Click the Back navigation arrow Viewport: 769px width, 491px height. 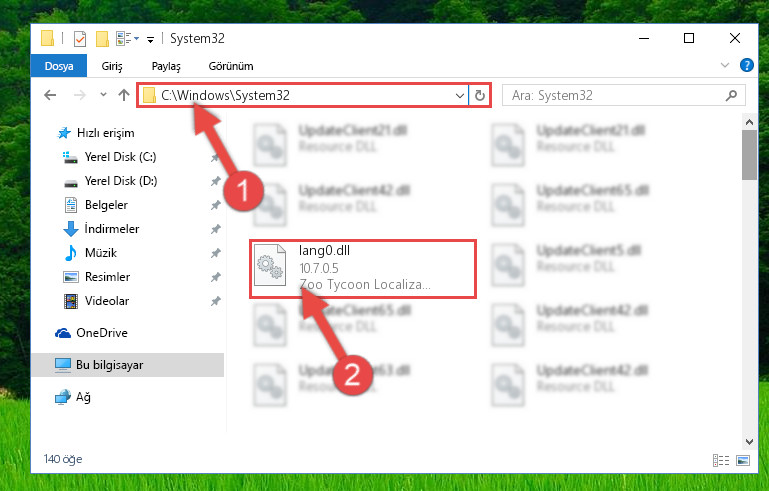[x=50, y=95]
